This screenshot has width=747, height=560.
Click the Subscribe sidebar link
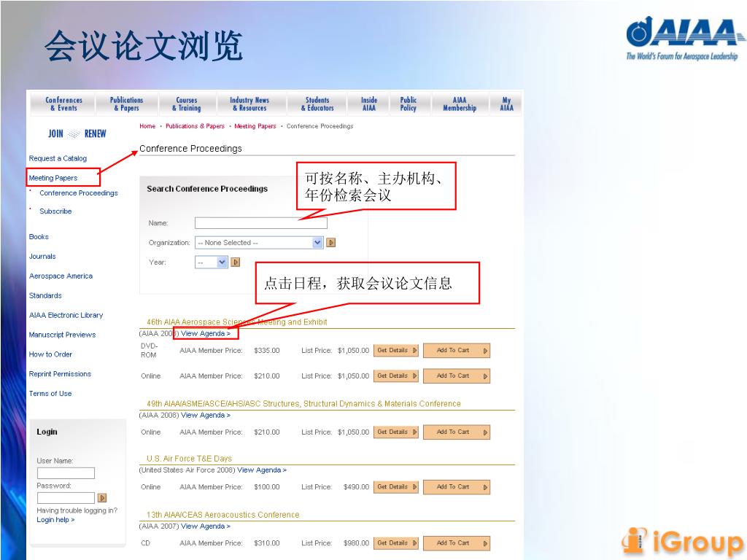click(55, 211)
